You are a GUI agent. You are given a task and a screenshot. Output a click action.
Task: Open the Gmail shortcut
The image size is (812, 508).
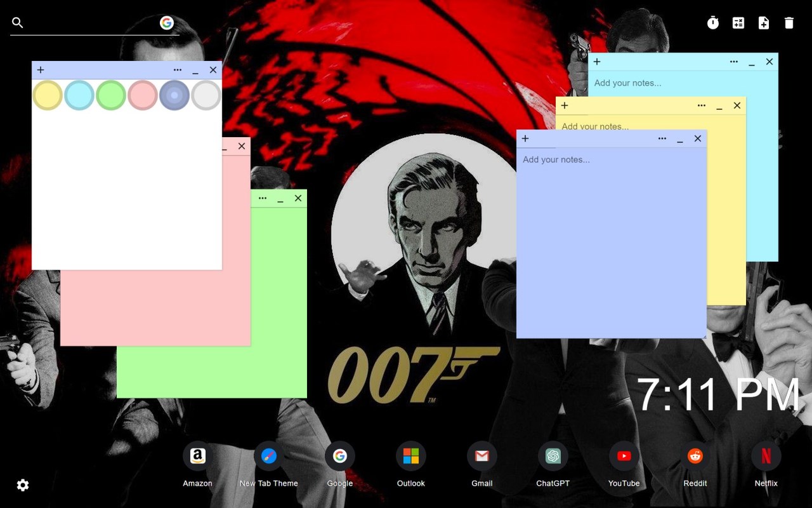coord(482,456)
